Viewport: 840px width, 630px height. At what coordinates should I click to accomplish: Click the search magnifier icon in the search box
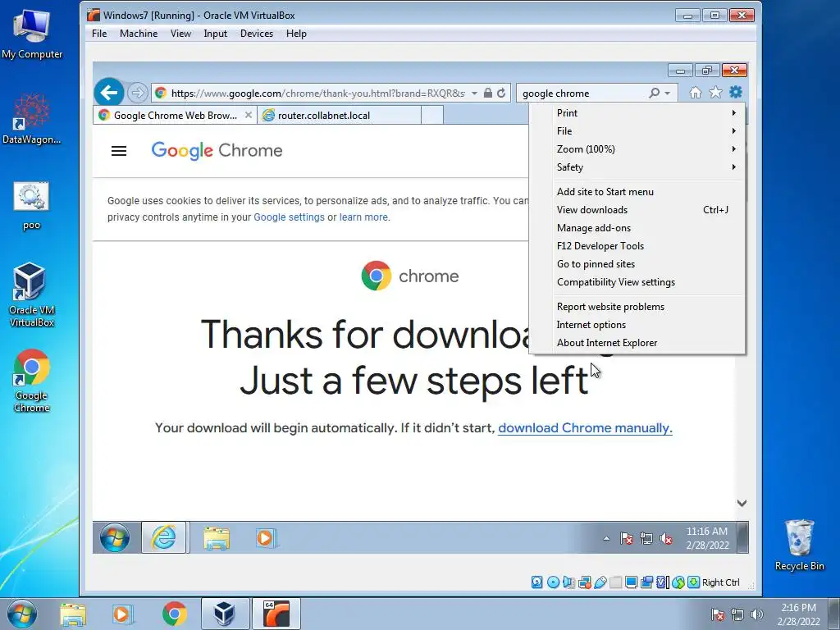click(654, 94)
